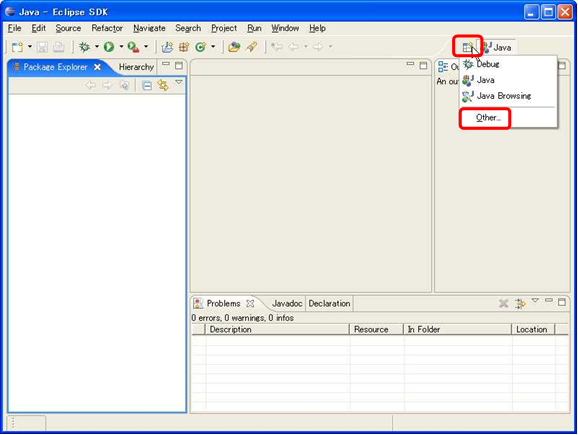Close the Problems view tab
This screenshot has height=435, width=578.
pos(250,303)
